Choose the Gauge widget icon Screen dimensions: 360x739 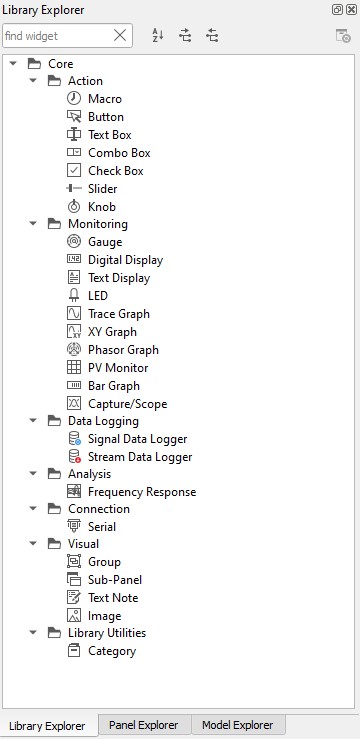(x=74, y=242)
